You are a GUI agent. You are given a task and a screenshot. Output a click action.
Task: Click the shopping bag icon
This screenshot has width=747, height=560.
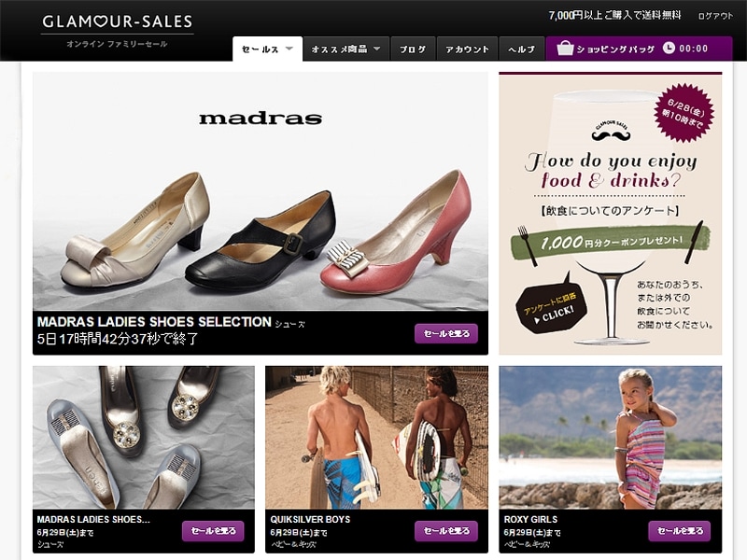[565, 49]
